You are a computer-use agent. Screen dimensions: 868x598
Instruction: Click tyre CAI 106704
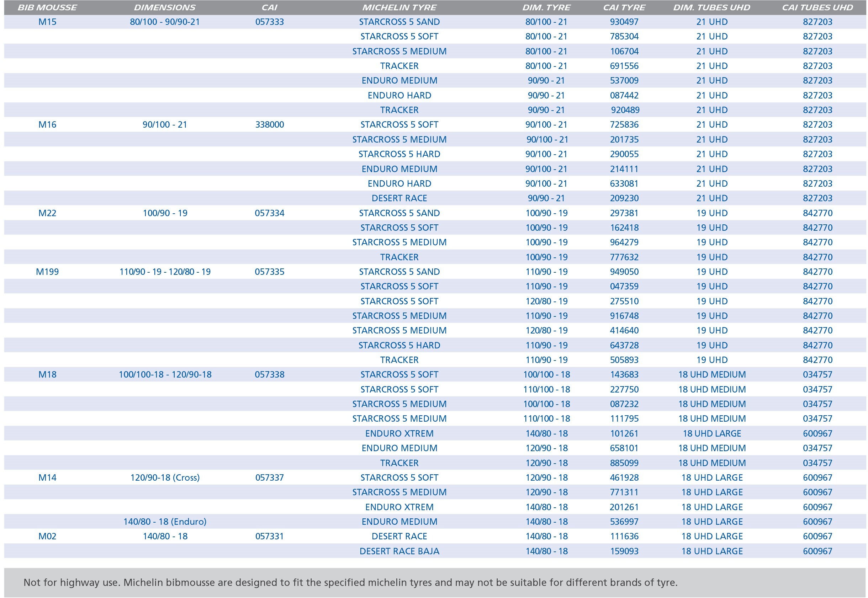624,51
